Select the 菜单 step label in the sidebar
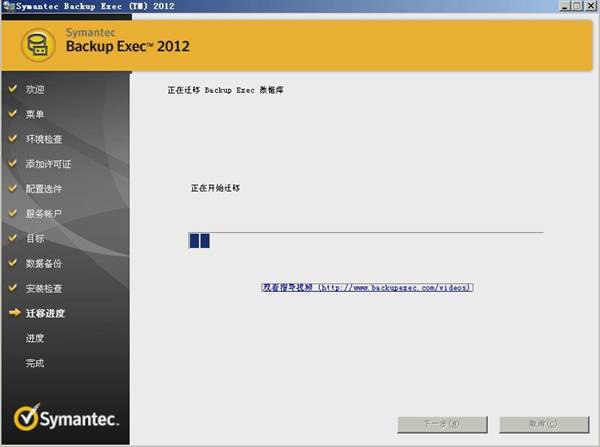600x447 pixels. pos(35,114)
